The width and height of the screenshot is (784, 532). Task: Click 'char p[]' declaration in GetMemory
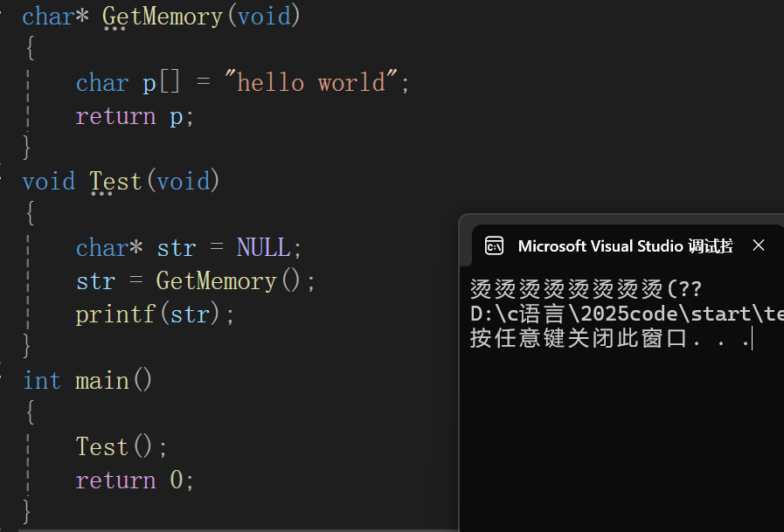[x=128, y=82]
